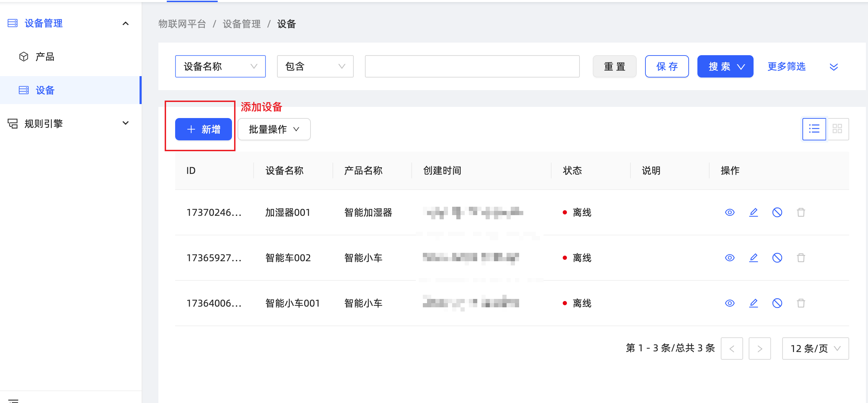Click trash icon in 智能车002 row
The image size is (868, 403).
(801, 258)
